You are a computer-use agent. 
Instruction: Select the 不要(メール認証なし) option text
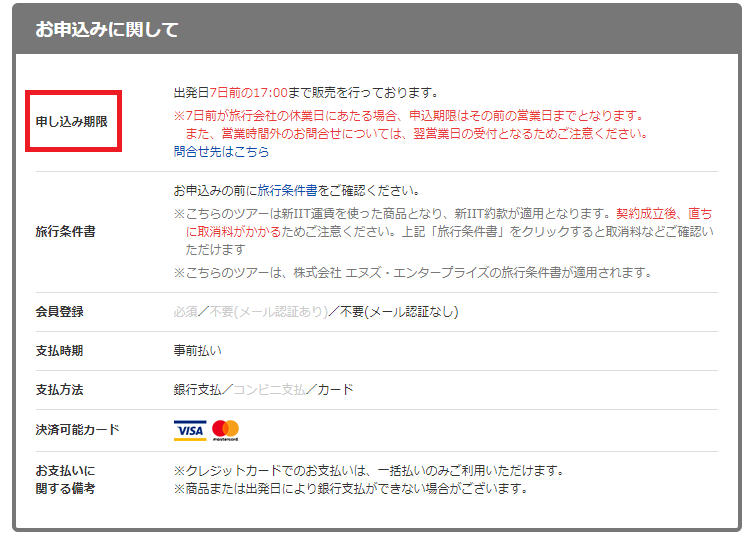[399, 311]
